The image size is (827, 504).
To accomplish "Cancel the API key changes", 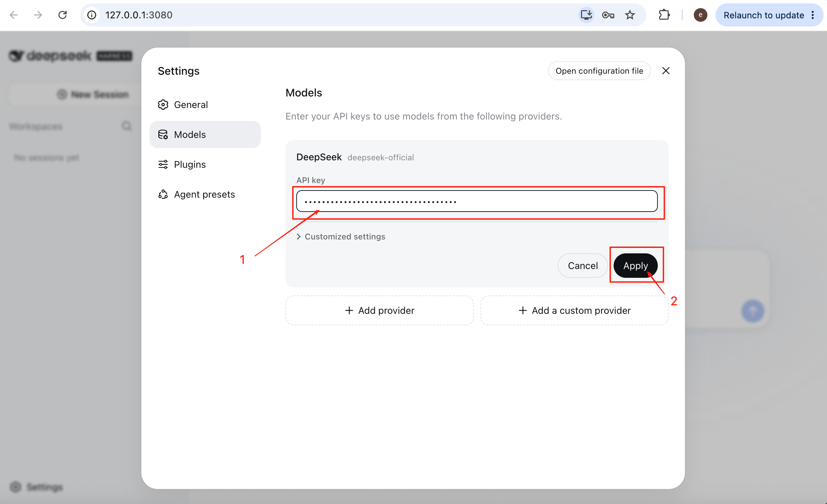I will tap(583, 266).
